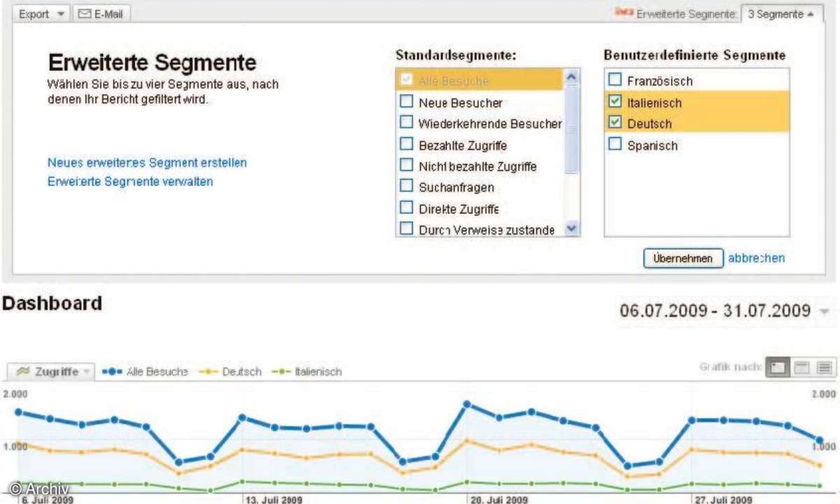Click the 20. Juli 2009 axis label
Viewport: 840px width, 504px height.
pos(499,499)
